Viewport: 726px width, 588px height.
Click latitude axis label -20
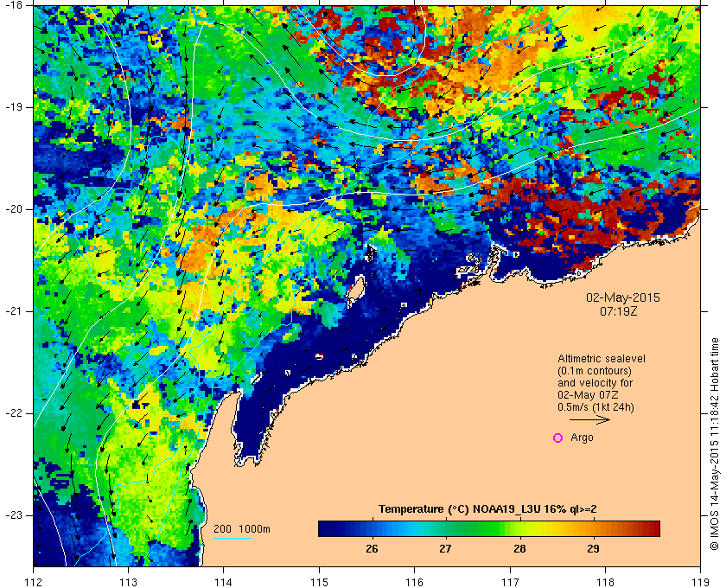tap(12, 209)
